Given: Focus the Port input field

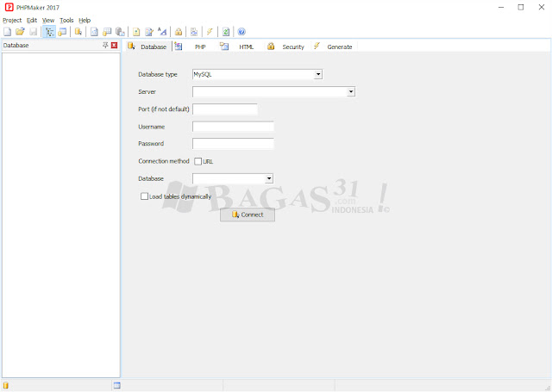Looking at the screenshot, I should pos(225,109).
